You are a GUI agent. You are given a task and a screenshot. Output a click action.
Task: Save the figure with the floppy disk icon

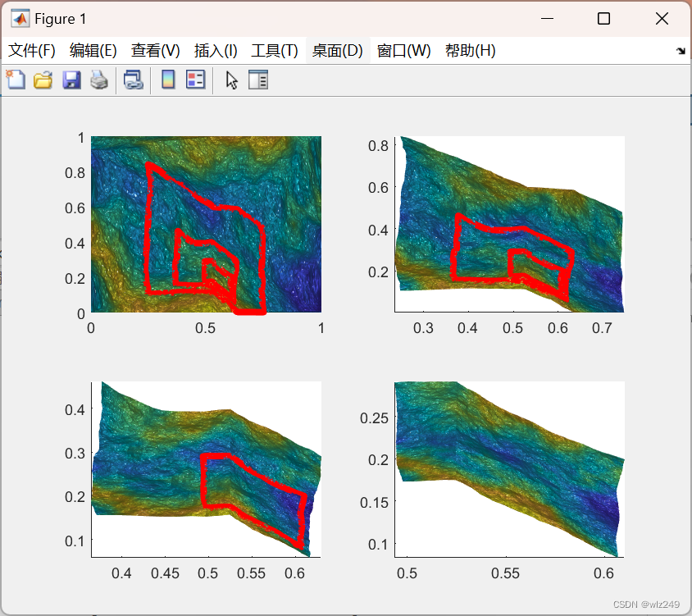pyautogui.click(x=71, y=80)
